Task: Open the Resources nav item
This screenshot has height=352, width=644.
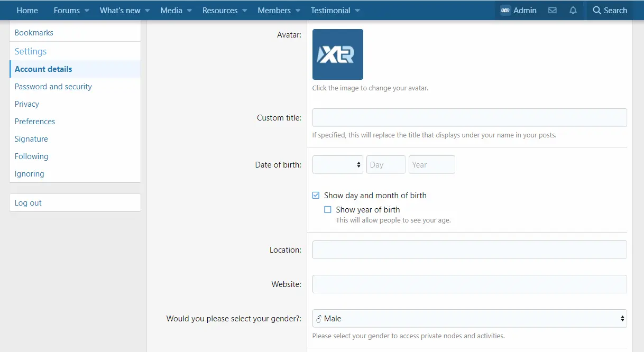Action: [x=220, y=11]
